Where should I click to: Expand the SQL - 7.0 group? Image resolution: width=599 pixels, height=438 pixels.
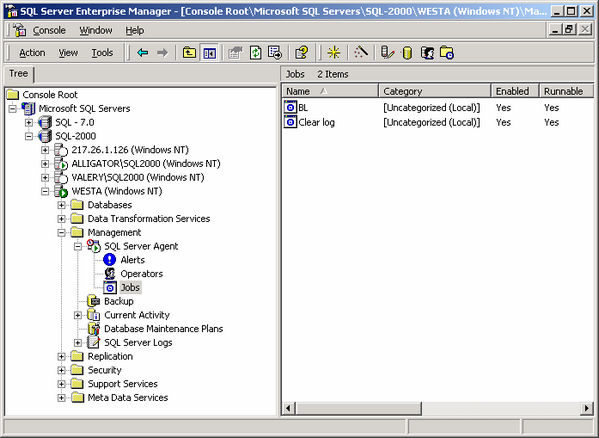[x=29, y=123]
